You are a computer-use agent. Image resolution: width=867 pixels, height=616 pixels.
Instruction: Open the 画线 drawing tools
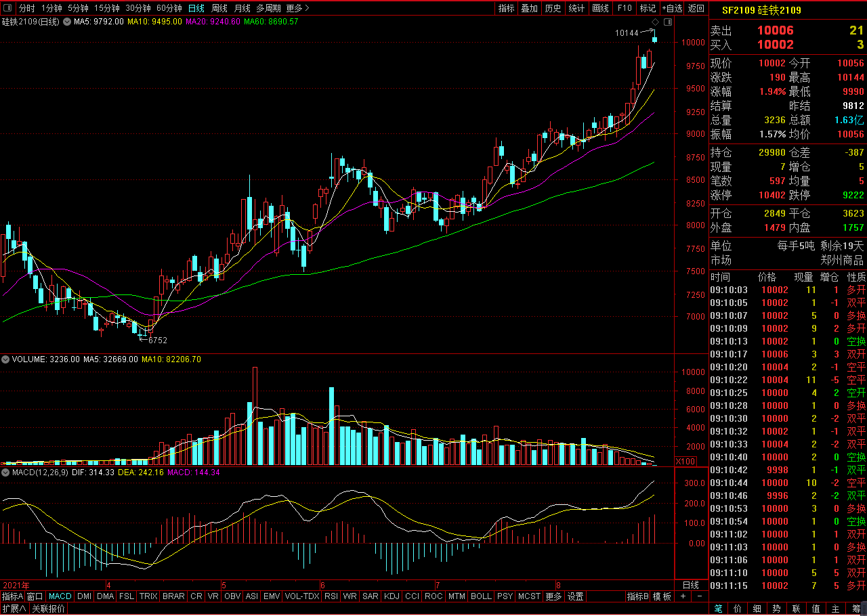tap(600, 8)
